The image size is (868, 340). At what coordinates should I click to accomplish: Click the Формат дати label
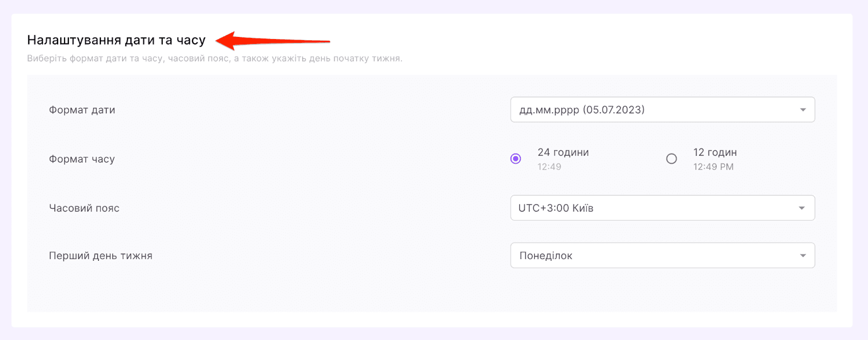point(82,110)
